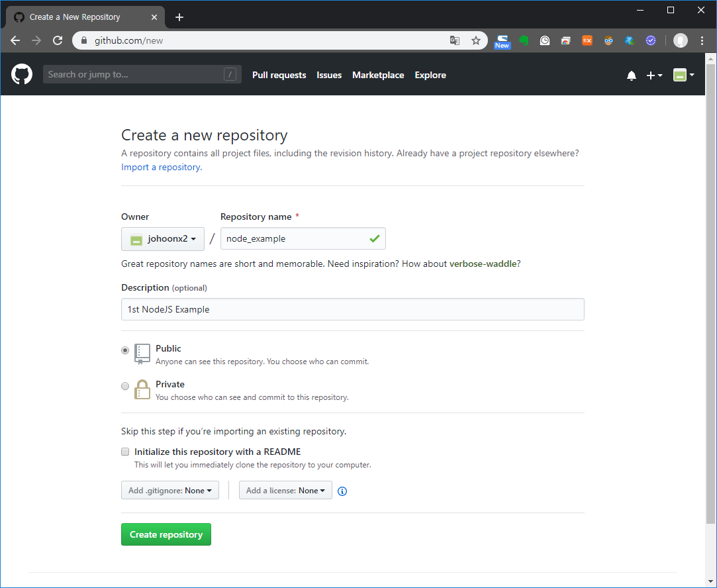Click the glasses face extension icon

tap(608, 40)
